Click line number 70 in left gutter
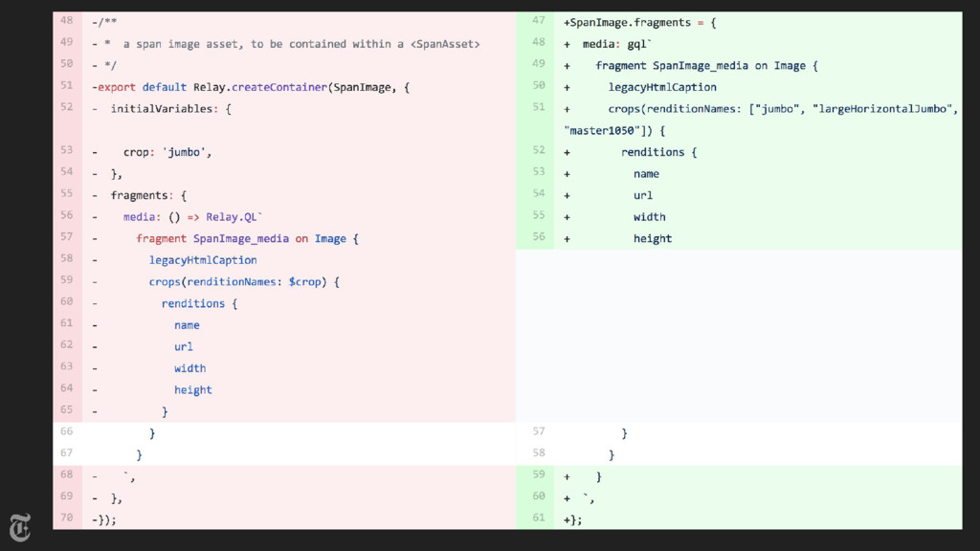The width and height of the screenshot is (980, 551). coord(67,518)
